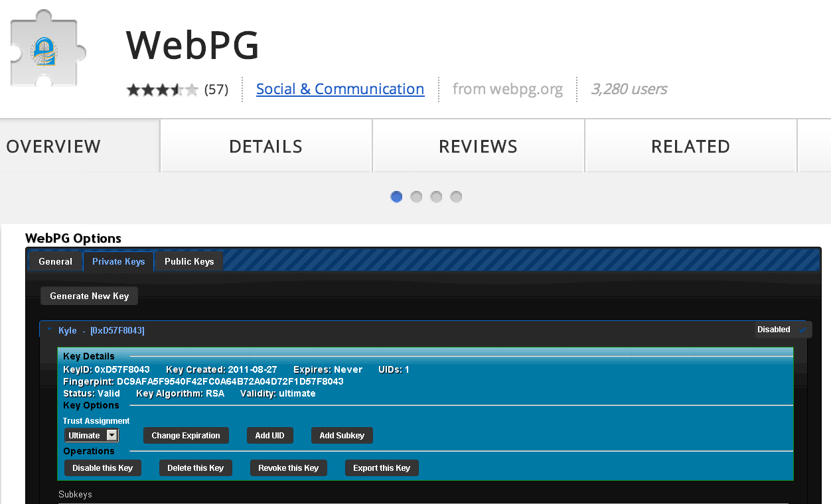Click the WebPG puzzle-piece extension icon
The height and width of the screenshot is (504, 831).
click(x=48, y=48)
